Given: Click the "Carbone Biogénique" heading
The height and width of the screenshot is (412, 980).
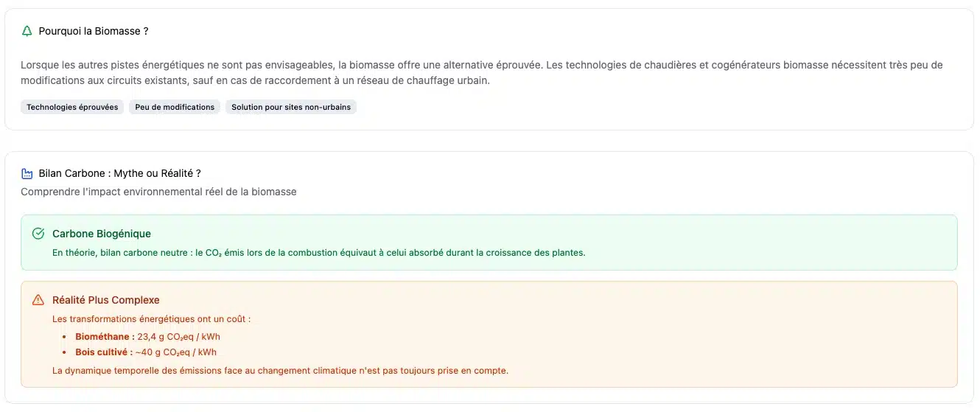Looking at the screenshot, I should (102, 234).
